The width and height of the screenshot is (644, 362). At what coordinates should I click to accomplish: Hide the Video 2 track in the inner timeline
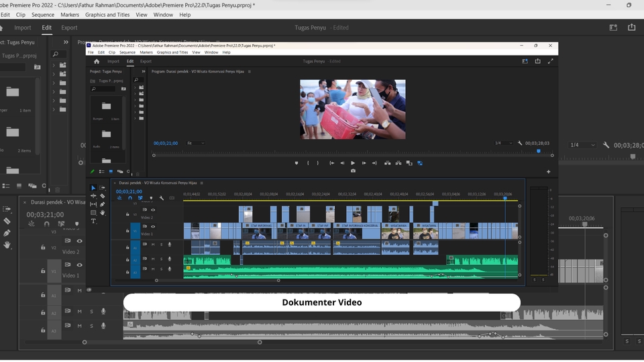[153, 210]
